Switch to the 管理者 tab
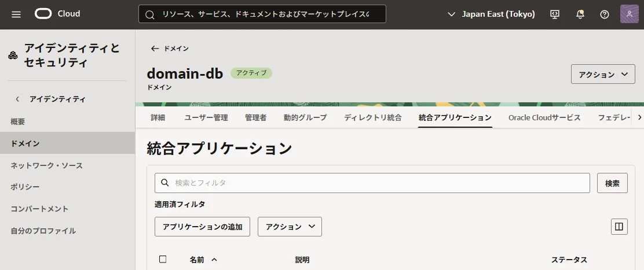The width and height of the screenshot is (644, 270). (x=255, y=117)
